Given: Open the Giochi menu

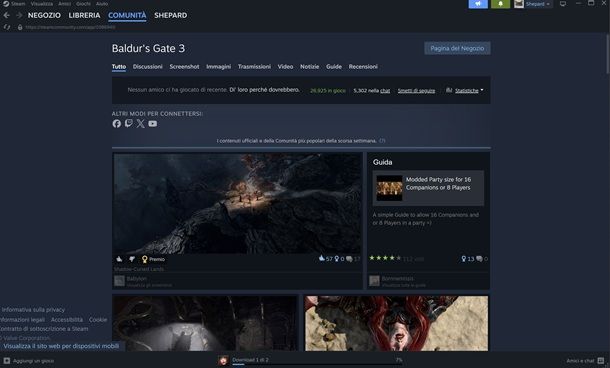Looking at the screenshot, I should tap(83, 4).
